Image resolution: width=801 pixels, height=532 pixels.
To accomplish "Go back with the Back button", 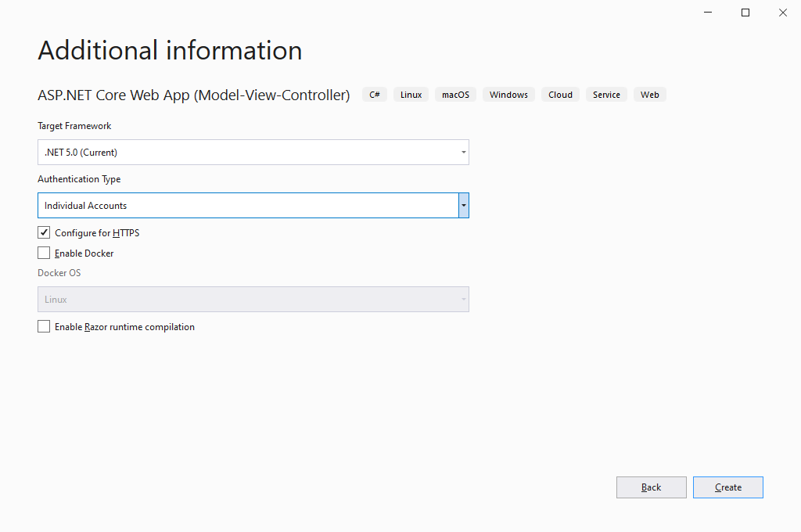I will coord(652,487).
